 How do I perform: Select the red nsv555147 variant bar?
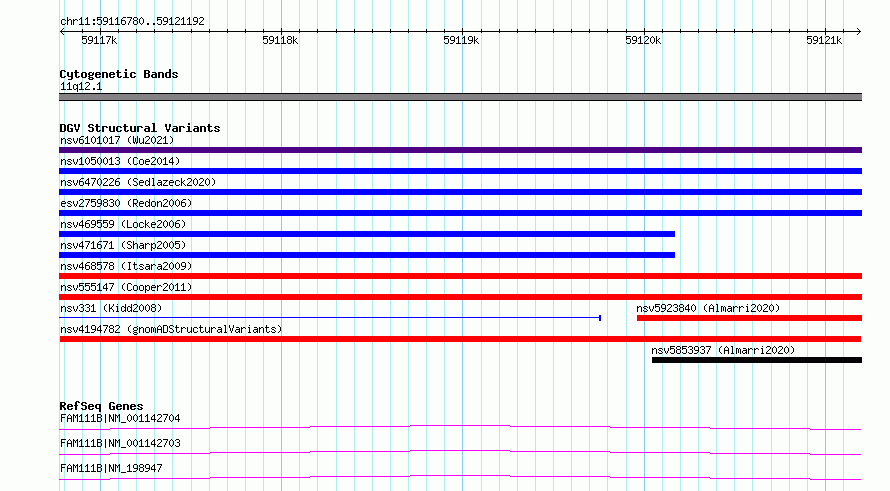[460, 297]
